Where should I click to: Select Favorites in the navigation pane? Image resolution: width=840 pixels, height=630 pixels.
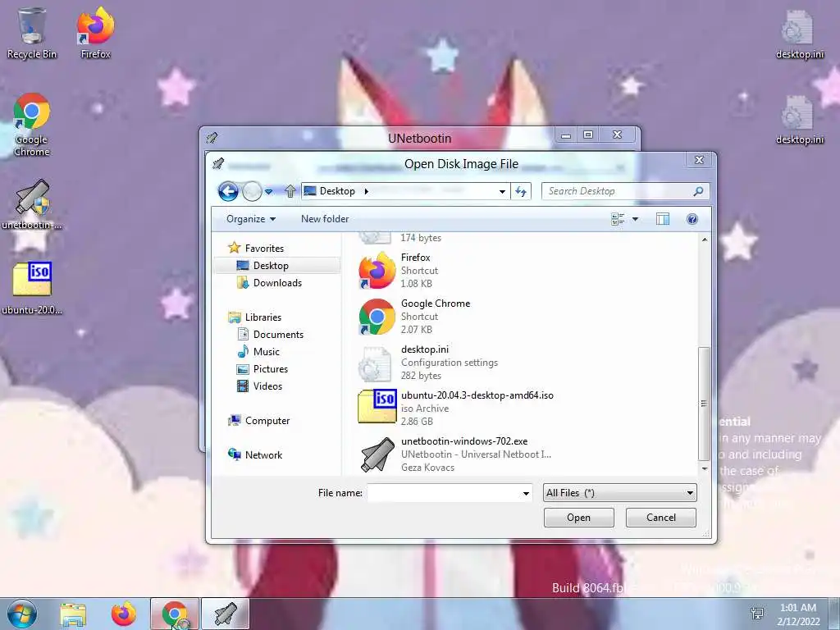tap(264, 248)
